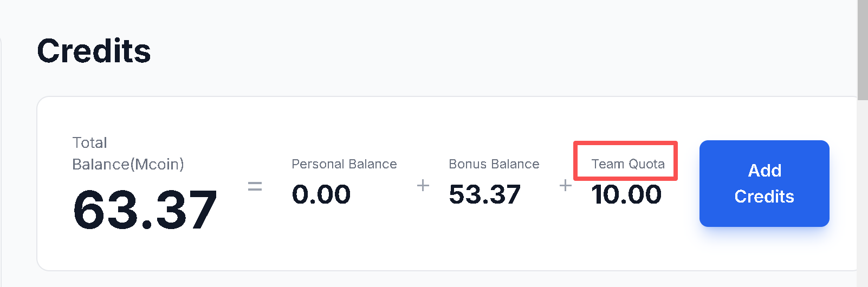Click blank card space above Personal Balance
The width and height of the screenshot is (868, 287).
[x=344, y=125]
